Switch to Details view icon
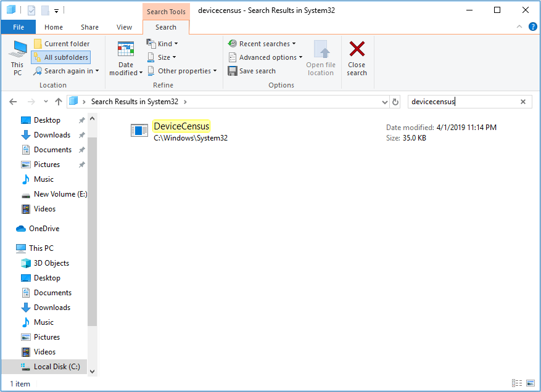Viewport: 541px width, 392px height. pyautogui.click(x=516, y=383)
